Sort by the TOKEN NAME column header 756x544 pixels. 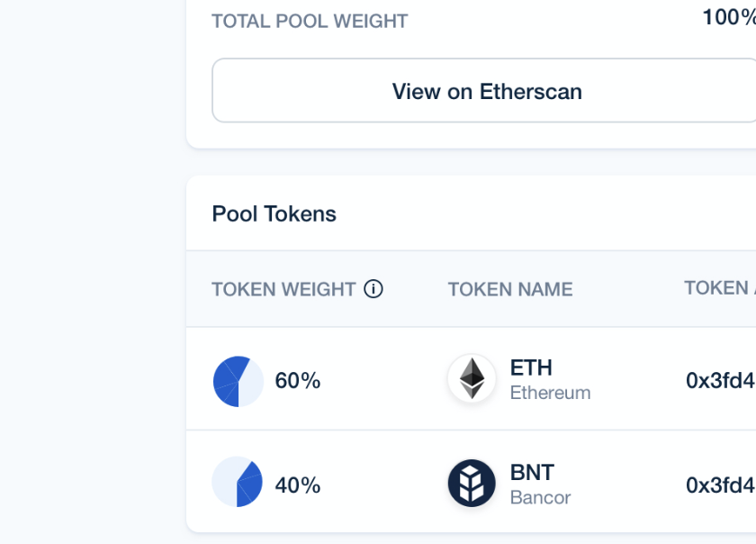tap(509, 289)
